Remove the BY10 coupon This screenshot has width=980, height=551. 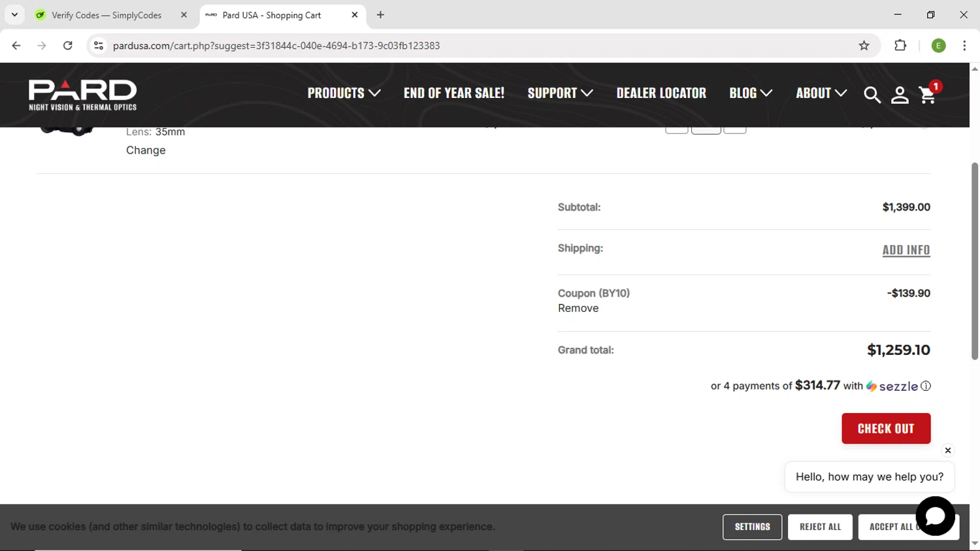578,309
